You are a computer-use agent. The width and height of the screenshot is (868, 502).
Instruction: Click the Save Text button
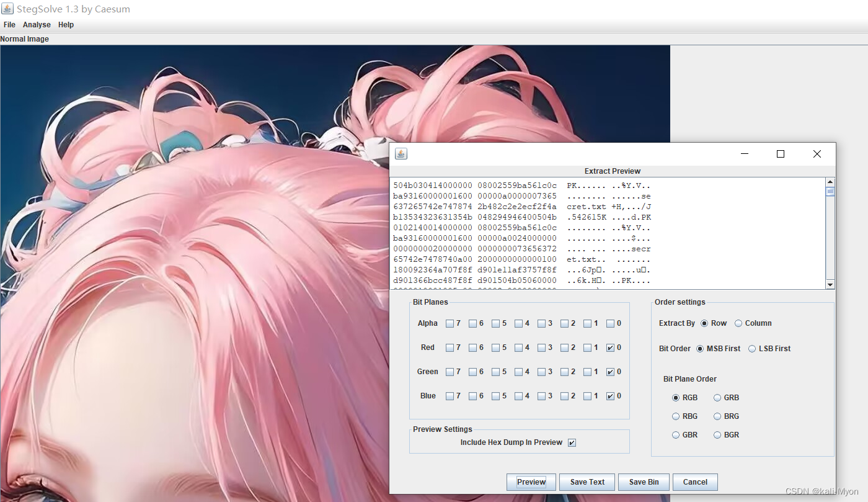click(x=587, y=482)
